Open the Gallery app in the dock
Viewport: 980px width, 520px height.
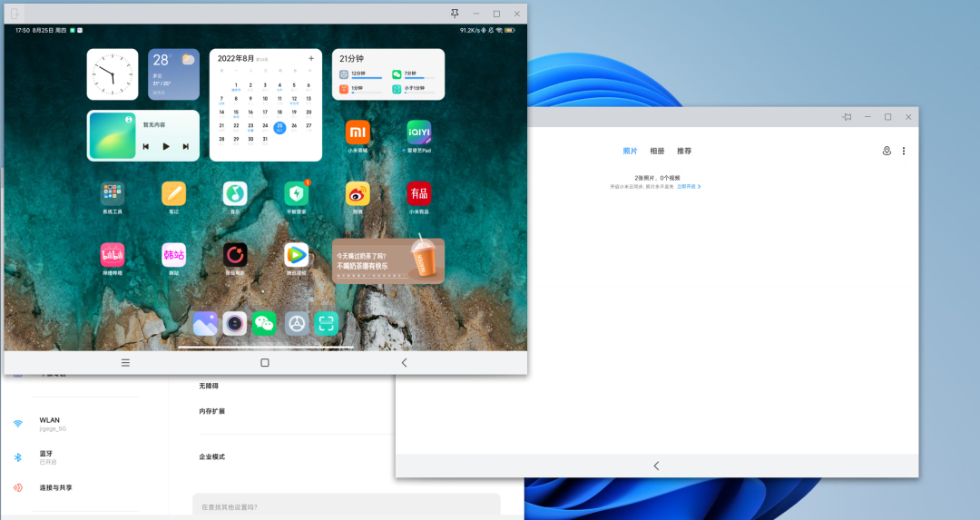(204, 323)
